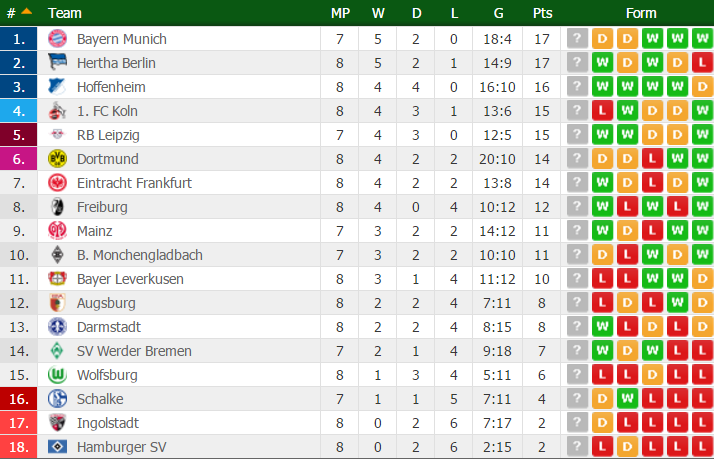Screen dimensions: 714x462
Task: Click 1. FC Koln's light-blue rank badge
Action: [19, 111]
